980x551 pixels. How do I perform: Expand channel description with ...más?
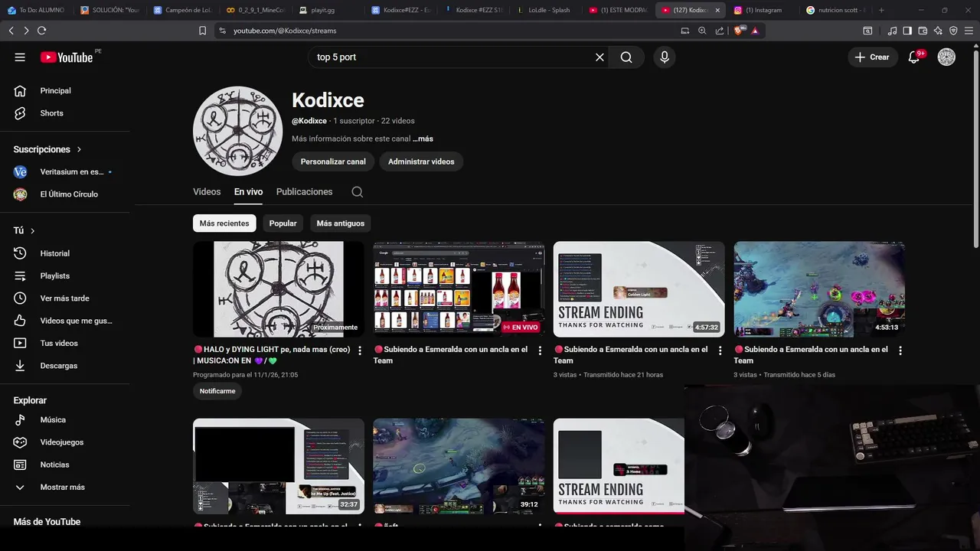[x=423, y=139]
